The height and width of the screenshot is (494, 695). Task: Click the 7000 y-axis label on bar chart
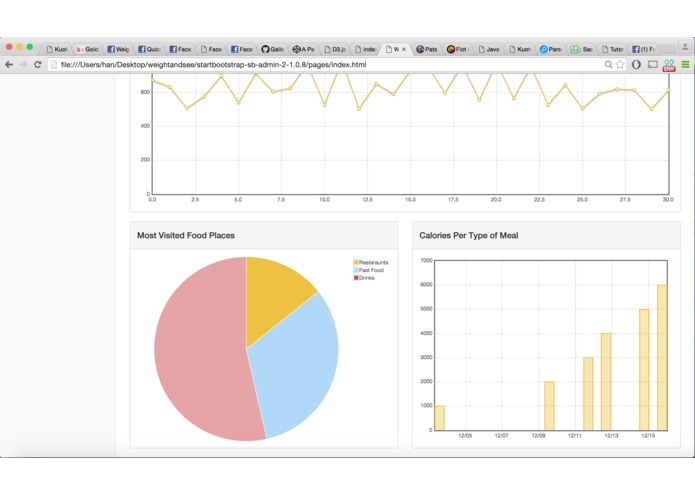[x=426, y=261]
